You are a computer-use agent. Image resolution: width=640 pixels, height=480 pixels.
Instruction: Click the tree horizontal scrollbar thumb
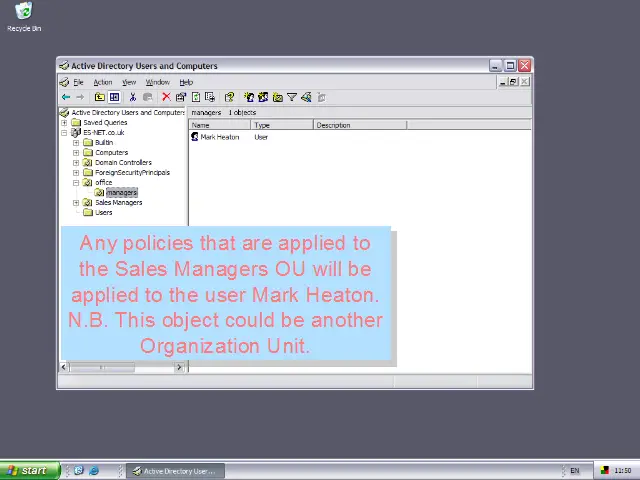[102, 367]
